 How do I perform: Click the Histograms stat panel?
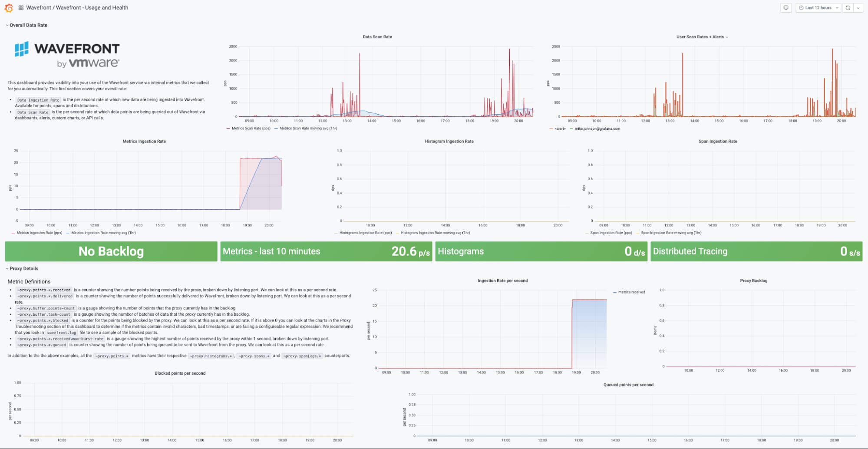point(541,251)
